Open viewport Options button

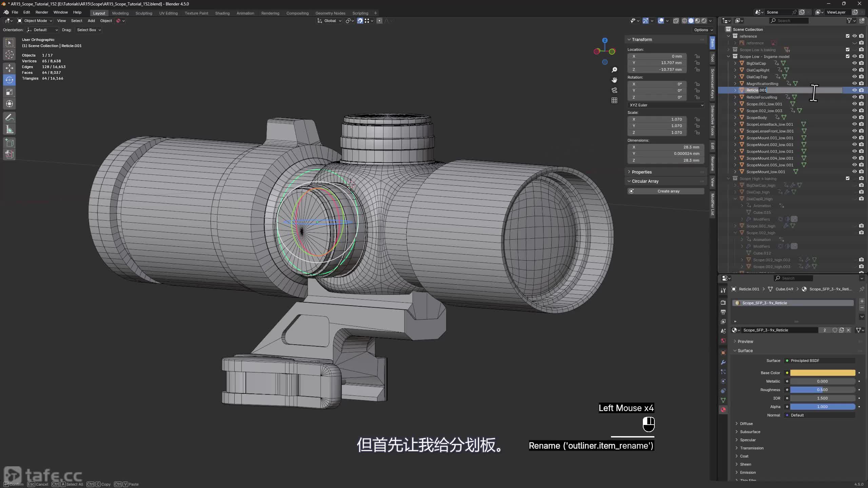(x=703, y=30)
